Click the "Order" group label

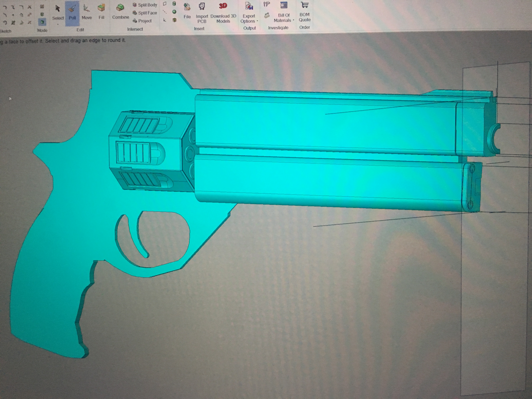point(305,27)
